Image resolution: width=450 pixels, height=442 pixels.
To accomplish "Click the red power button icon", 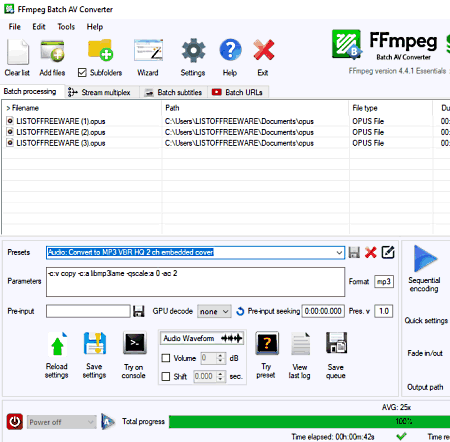I will [x=15, y=422].
